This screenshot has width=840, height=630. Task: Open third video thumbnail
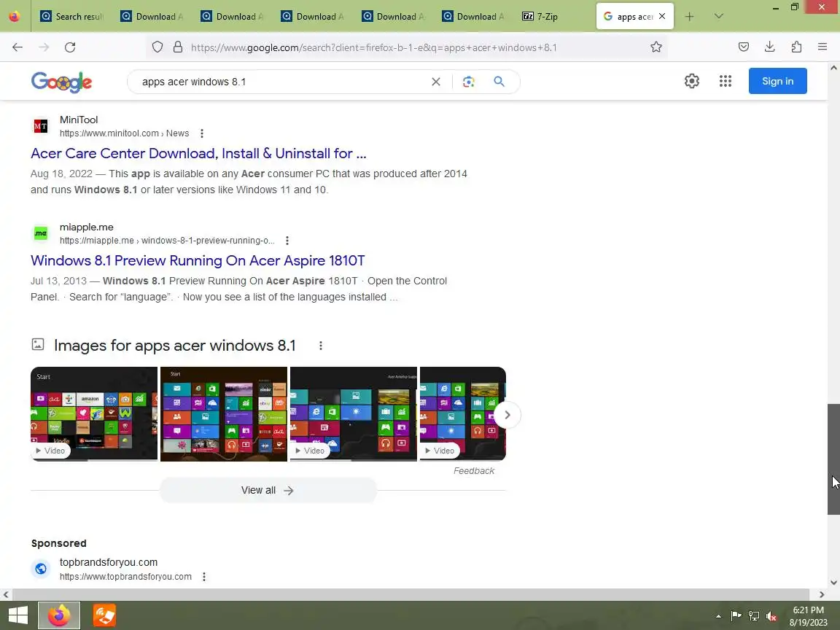pos(354,413)
